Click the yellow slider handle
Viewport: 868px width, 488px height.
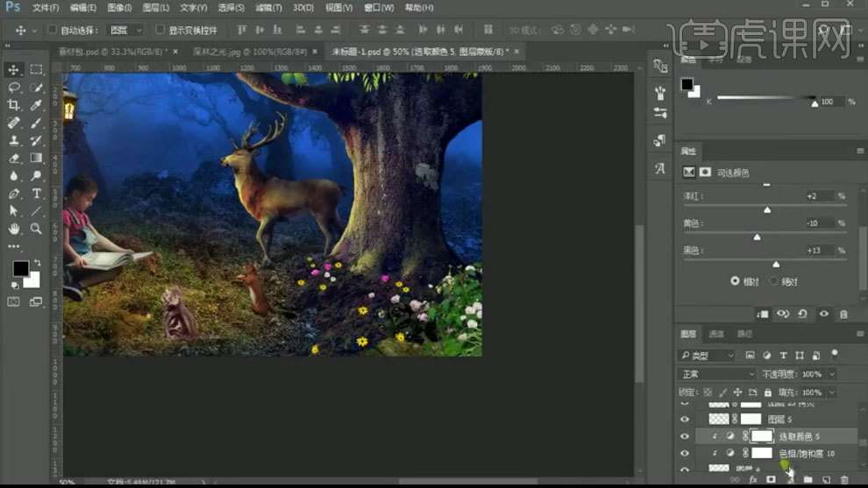[x=757, y=237]
